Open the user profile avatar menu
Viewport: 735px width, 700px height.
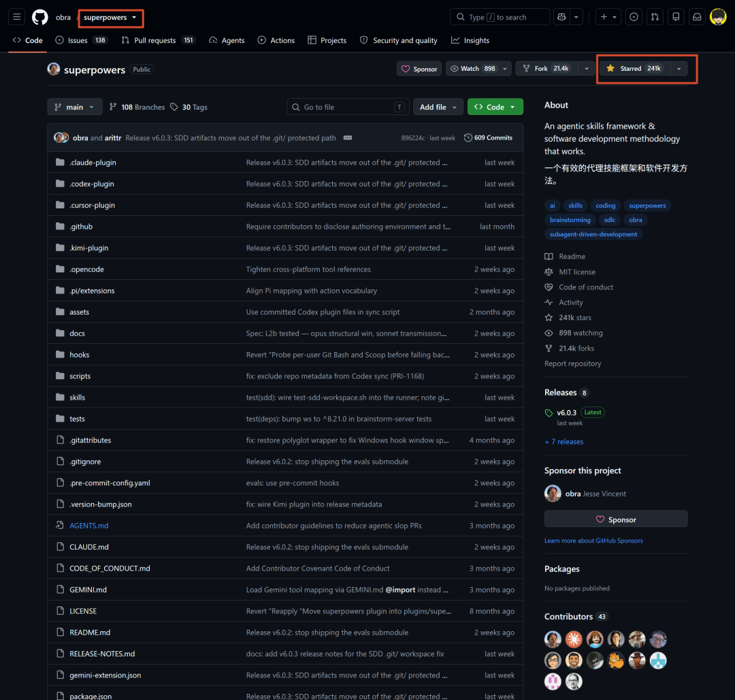coord(718,17)
